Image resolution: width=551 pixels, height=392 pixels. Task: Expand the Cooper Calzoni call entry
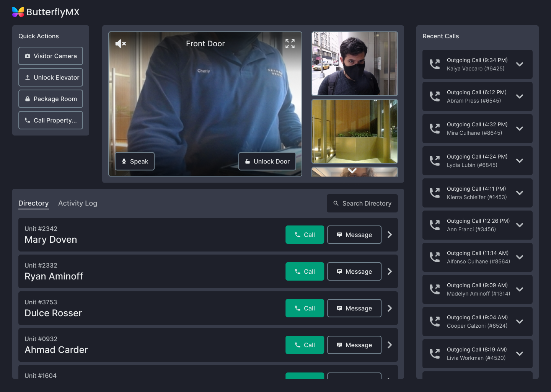(520, 322)
